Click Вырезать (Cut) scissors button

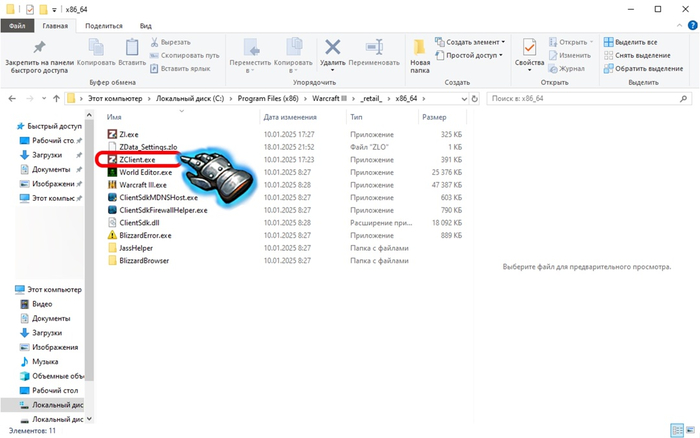click(x=175, y=42)
